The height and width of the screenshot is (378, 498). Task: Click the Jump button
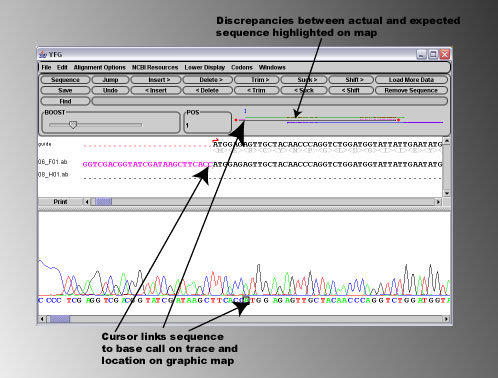pos(110,80)
